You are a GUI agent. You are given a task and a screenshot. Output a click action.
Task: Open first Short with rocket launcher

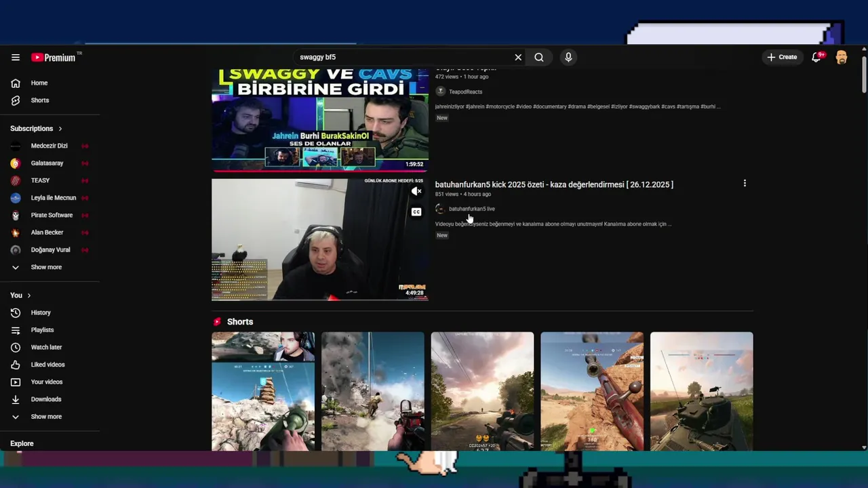[x=263, y=391]
